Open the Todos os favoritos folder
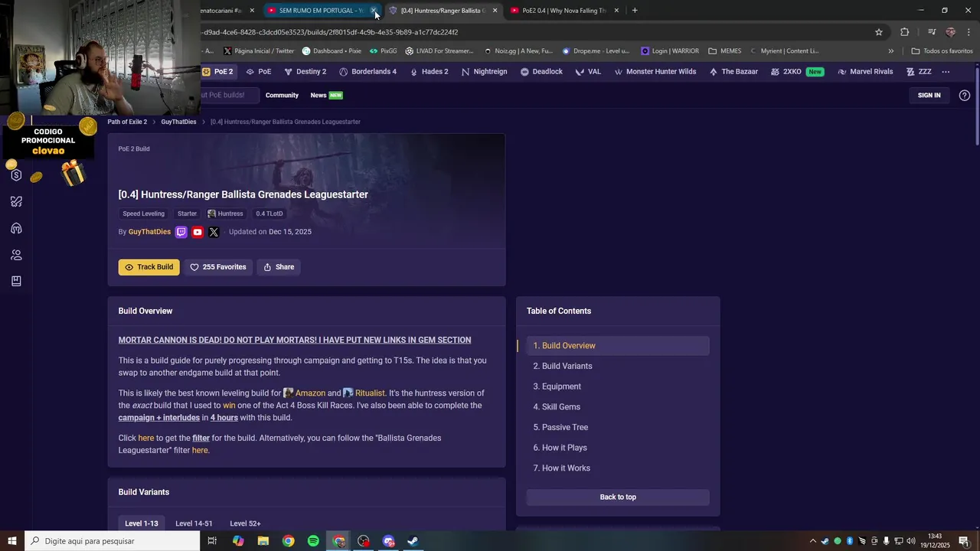The height and width of the screenshot is (551, 980). point(942,51)
